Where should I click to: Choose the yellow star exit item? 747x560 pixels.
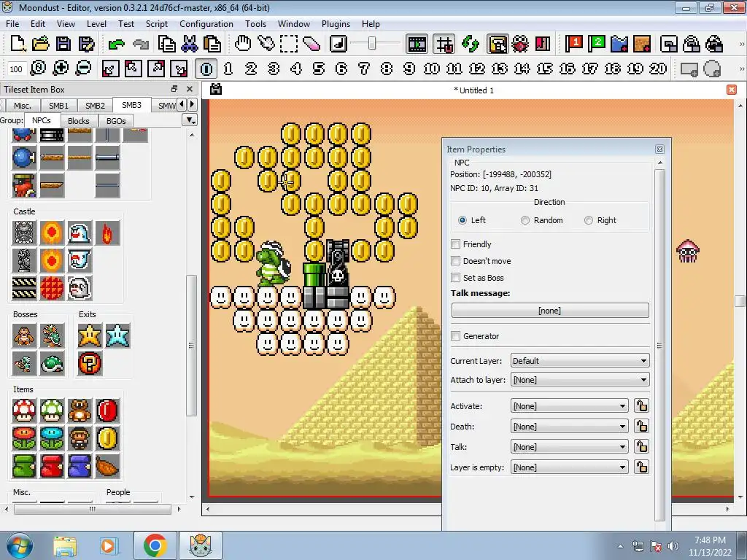pyautogui.click(x=90, y=335)
